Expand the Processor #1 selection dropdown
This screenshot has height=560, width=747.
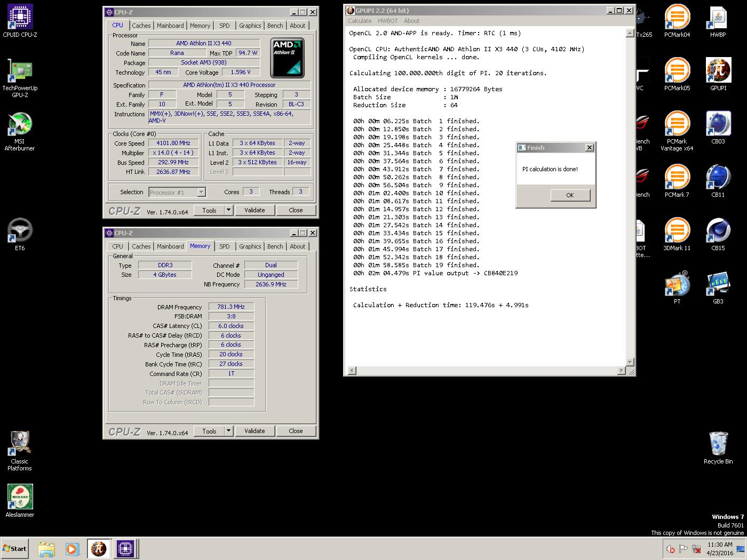tap(201, 193)
